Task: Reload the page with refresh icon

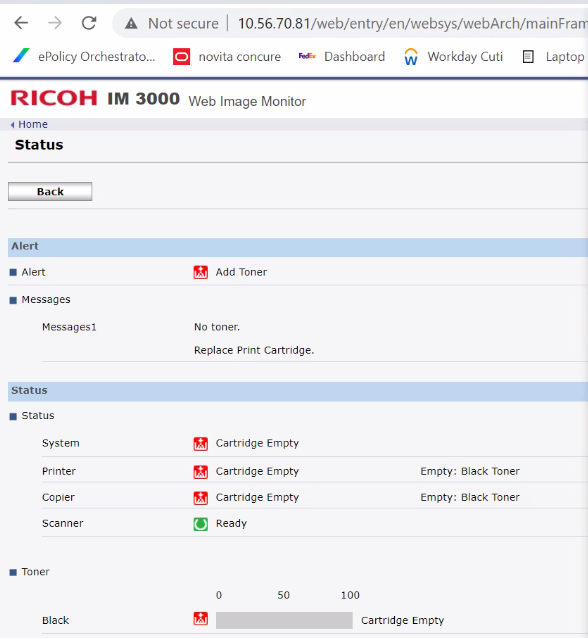Action: (89, 23)
